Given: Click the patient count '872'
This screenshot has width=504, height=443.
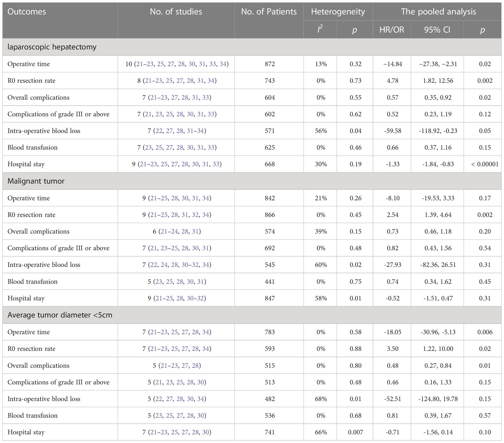Looking at the screenshot, I should coord(270,64).
